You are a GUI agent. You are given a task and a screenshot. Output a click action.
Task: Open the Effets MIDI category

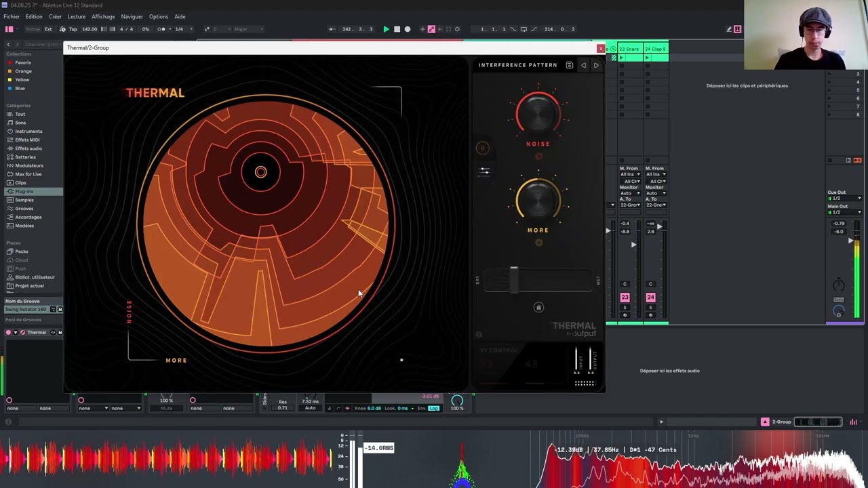(x=27, y=140)
